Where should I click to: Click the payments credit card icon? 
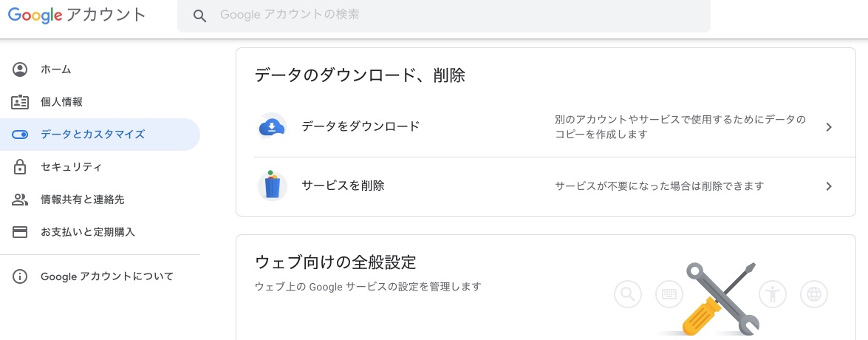coord(20,232)
